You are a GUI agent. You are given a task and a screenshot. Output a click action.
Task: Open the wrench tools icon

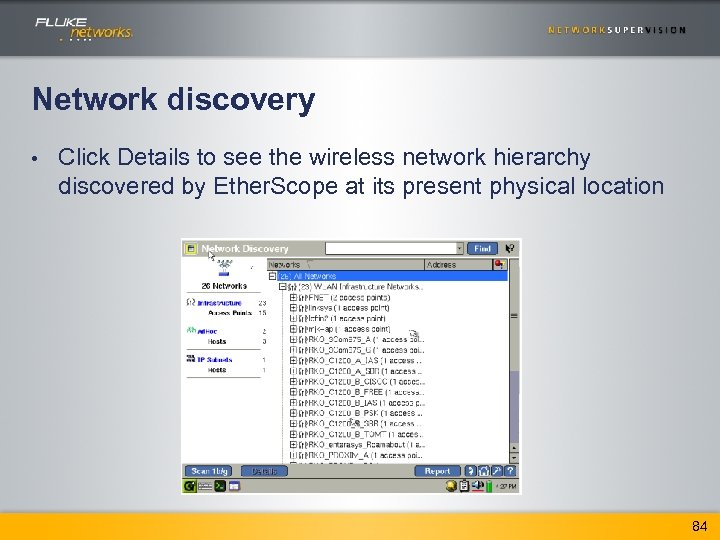pyautogui.click(x=497, y=471)
